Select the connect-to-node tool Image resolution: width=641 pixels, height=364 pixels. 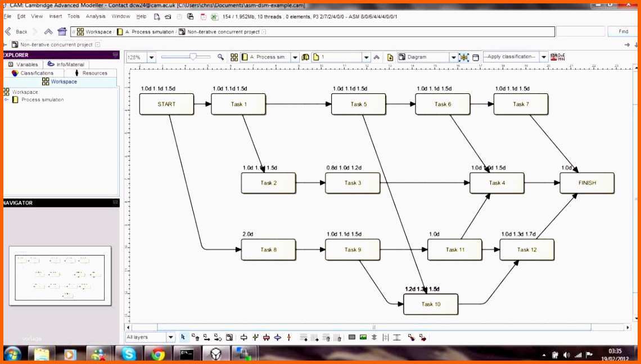(x=218, y=337)
